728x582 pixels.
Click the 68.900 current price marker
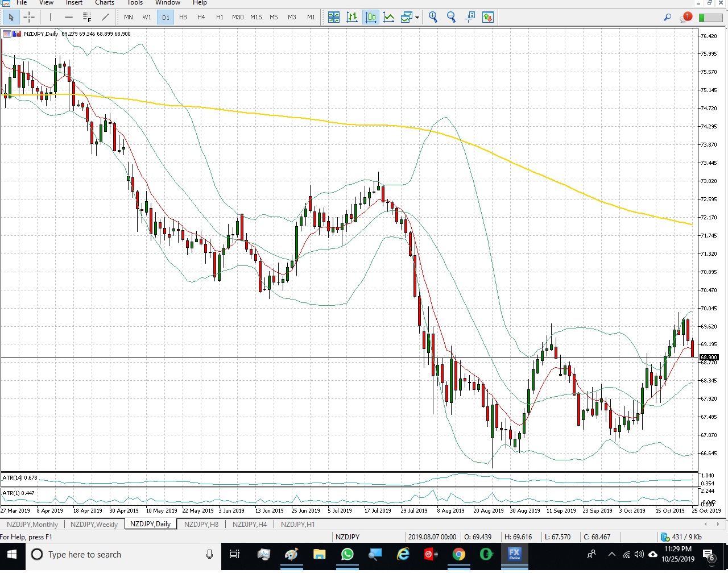click(x=709, y=357)
